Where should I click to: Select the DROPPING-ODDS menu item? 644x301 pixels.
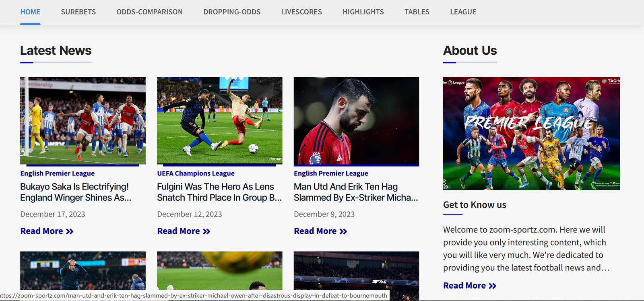pos(232,12)
